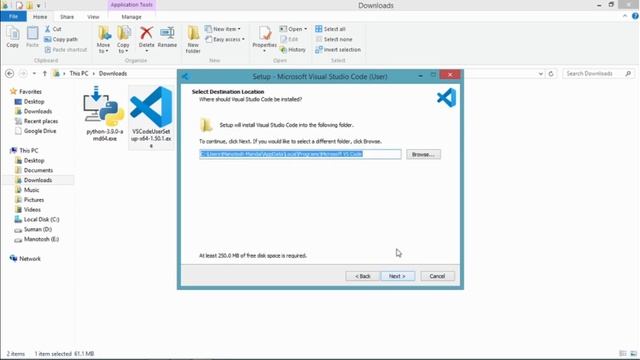Create a New folder from the ribbon
Viewport: 640px width, 360px height.
click(193, 40)
